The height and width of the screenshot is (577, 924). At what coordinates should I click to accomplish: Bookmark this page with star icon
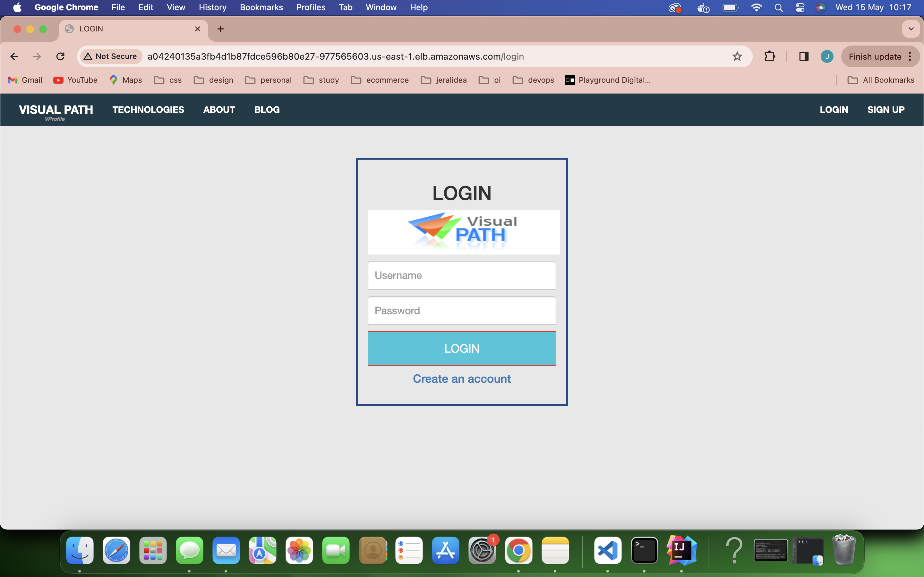pyautogui.click(x=737, y=56)
